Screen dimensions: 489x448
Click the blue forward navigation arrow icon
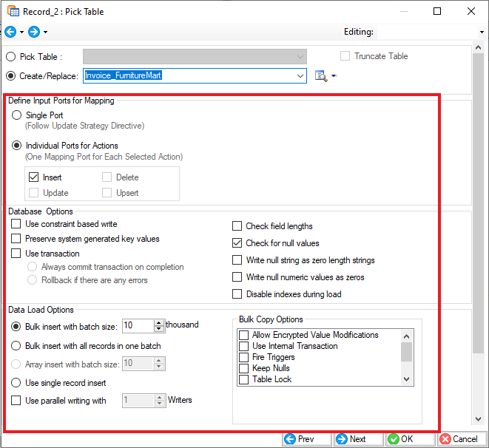[34, 32]
